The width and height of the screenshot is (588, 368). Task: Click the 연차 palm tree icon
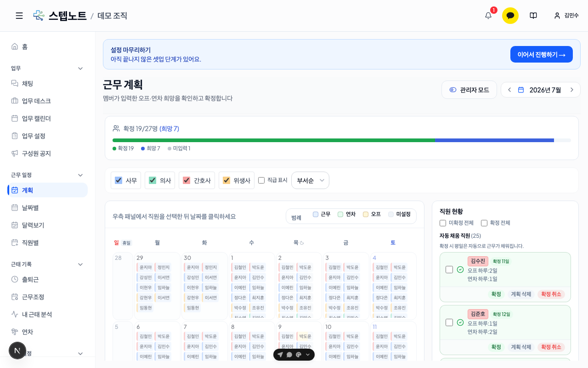pyautogui.click(x=15, y=332)
